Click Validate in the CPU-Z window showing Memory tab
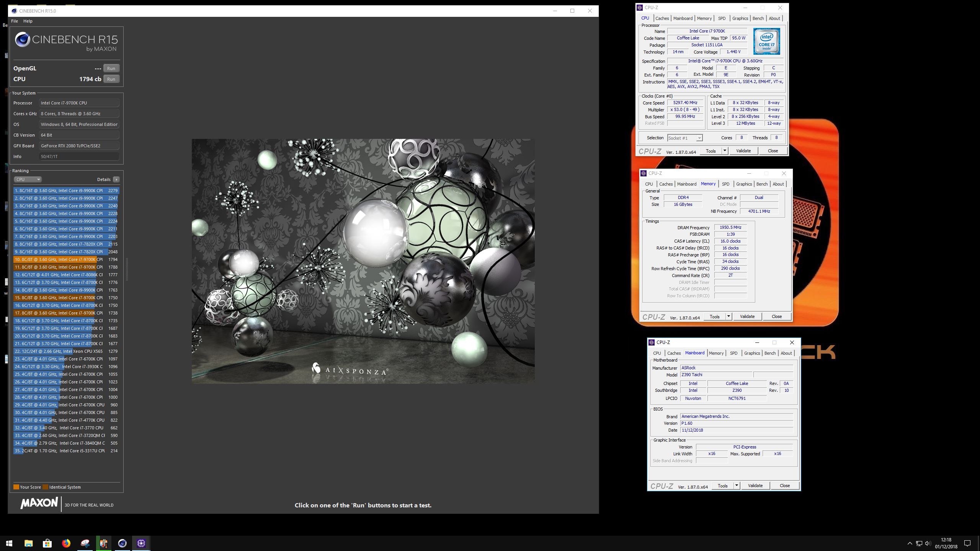This screenshot has height=551, width=980. (747, 316)
